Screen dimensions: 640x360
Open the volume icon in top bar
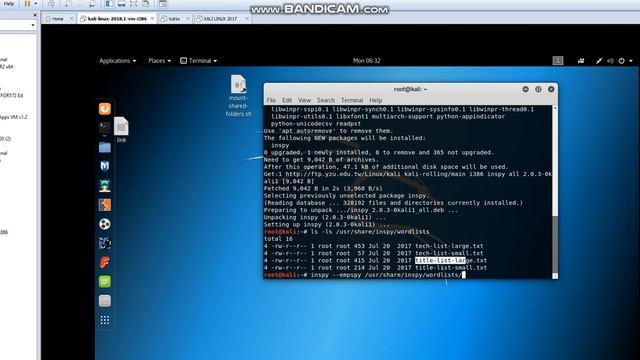(610, 61)
